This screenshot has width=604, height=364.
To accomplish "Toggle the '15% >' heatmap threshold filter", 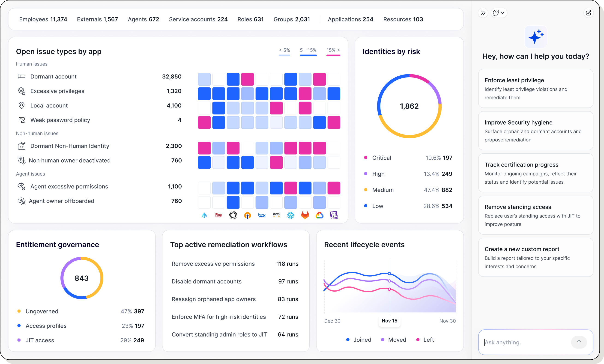I will coord(333,50).
